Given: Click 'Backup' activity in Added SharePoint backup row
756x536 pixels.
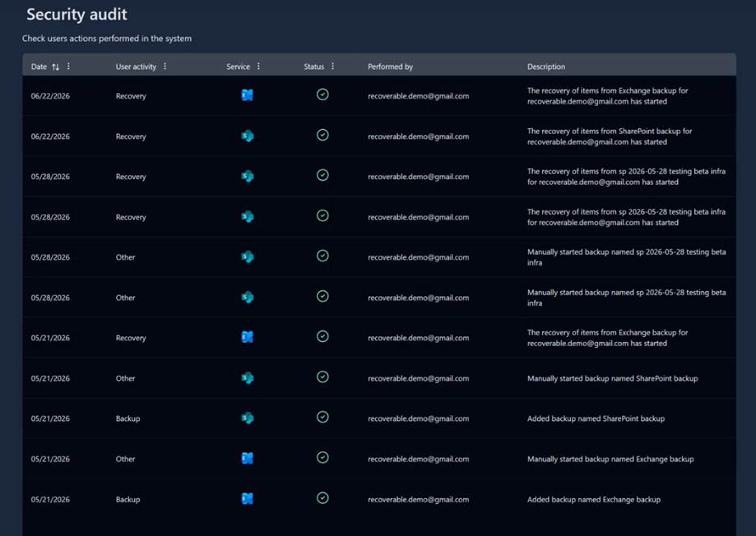Looking at the screenshot, I should [x=128, y=418].
